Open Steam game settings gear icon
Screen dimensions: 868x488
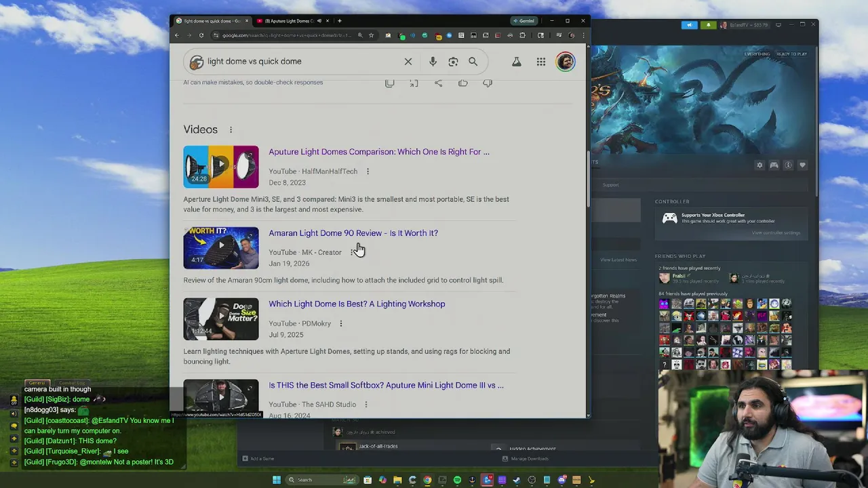(759, 165)
